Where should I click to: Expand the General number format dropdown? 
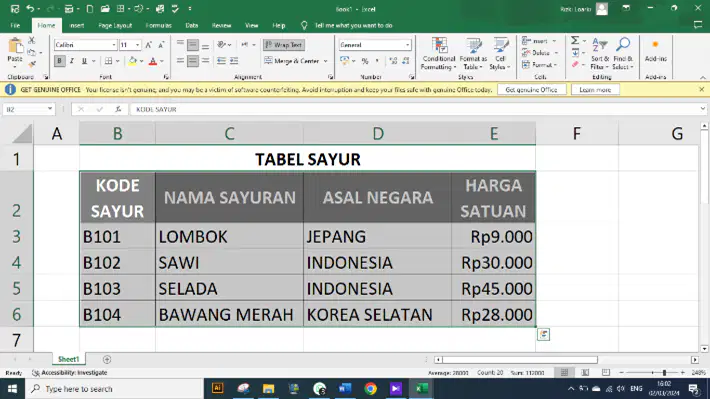point(407,45)
